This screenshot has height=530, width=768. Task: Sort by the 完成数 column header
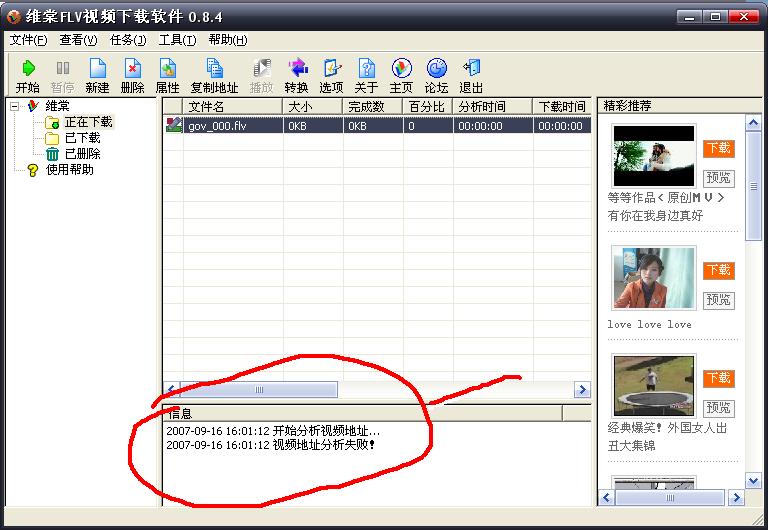click(372, 106)
